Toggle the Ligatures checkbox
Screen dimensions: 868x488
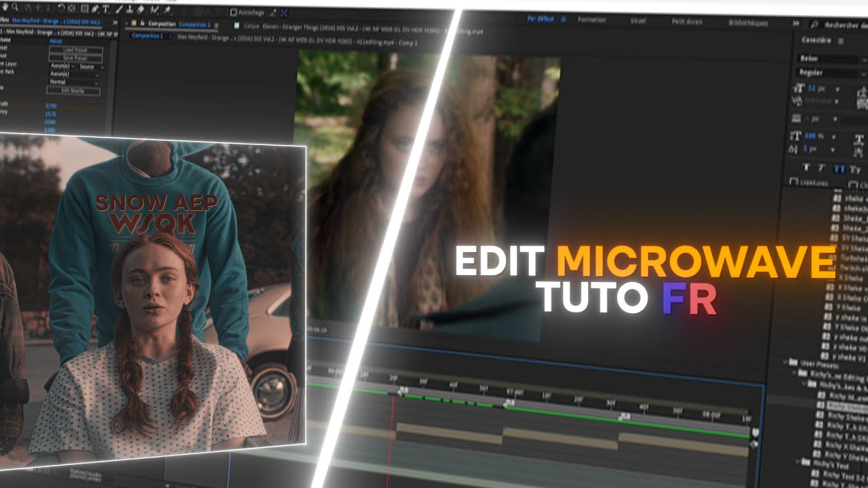click(x=794, y=182)
